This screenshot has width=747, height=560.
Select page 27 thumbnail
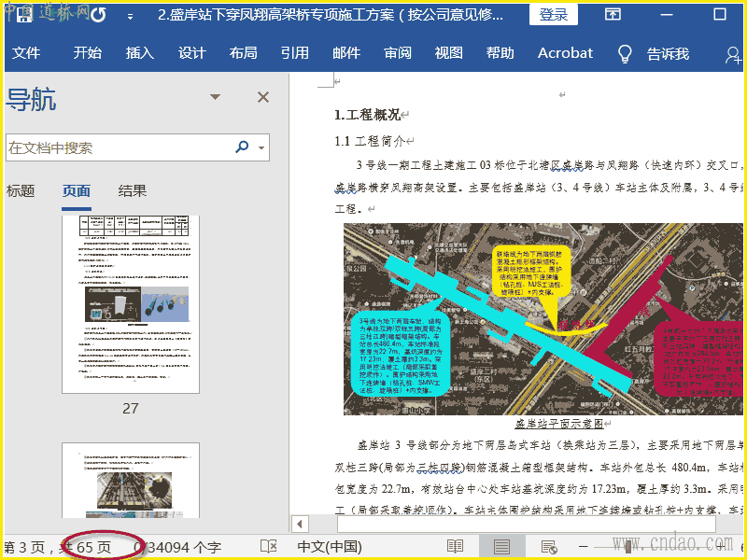(131, 304)
